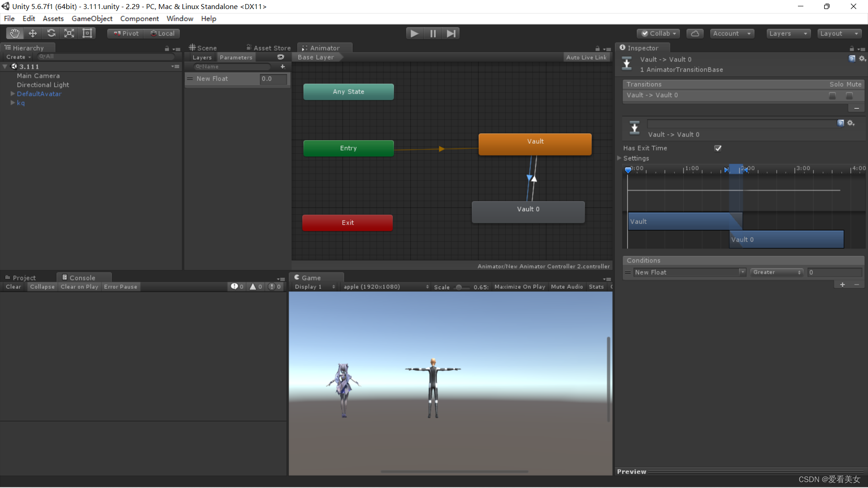Viewport: 868px width, 488px height.
Task: Open the Greater condition mode dropdown
Action: pyautogui.click(x=777, y=272)
